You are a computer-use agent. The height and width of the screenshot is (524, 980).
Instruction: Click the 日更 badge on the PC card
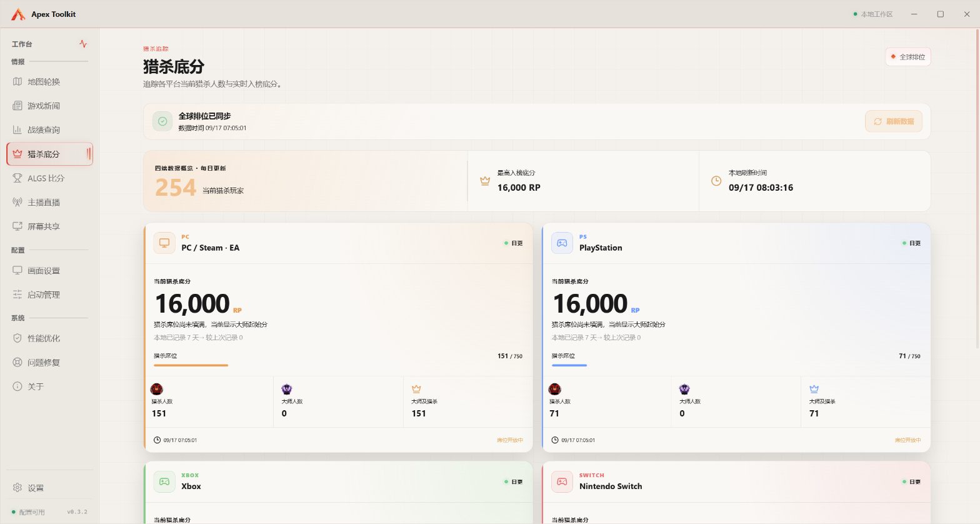pyautogui.click(x=514, y=243)
